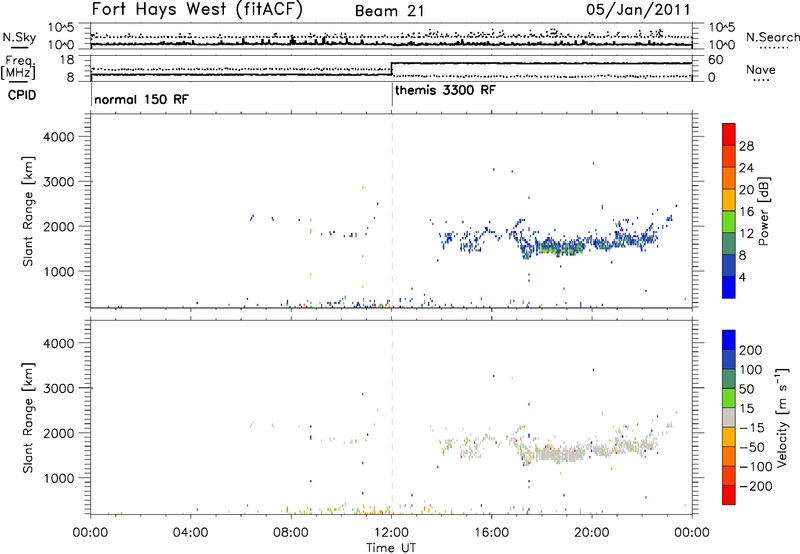Viewport: 800px width, 554px height.
Task: Click the "Nave" legend label
Action: pyautogui.click(x=761, y=69)
